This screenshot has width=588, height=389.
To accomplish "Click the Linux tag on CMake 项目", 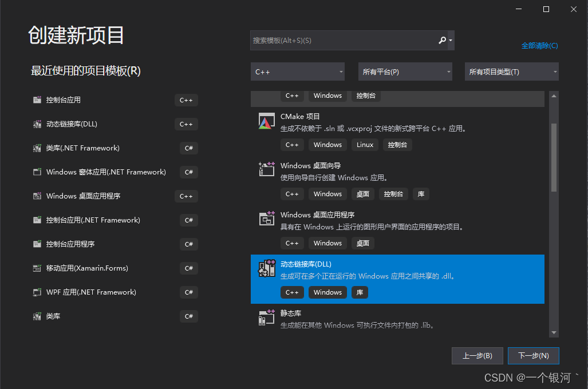I will [365, 145].
